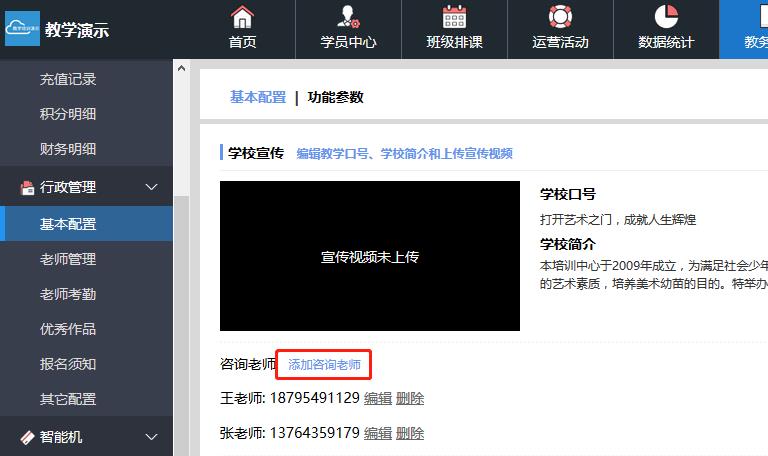768x456 pixels.
Task: Open the 数据统计 pie chart icon
Action: tap(666, 17)
